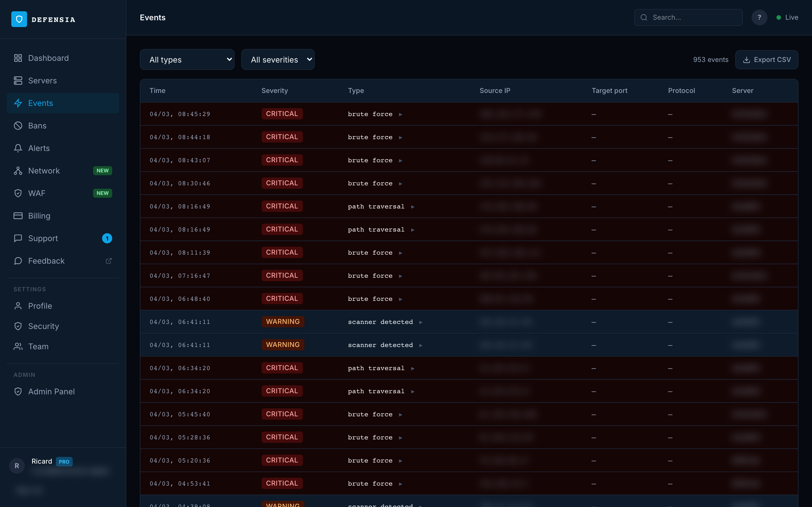Expand the 08:16:49 path traversal event arrow
Image resolution: width=812 pixels, height=507 pixels.
click(x=413, y=207)
